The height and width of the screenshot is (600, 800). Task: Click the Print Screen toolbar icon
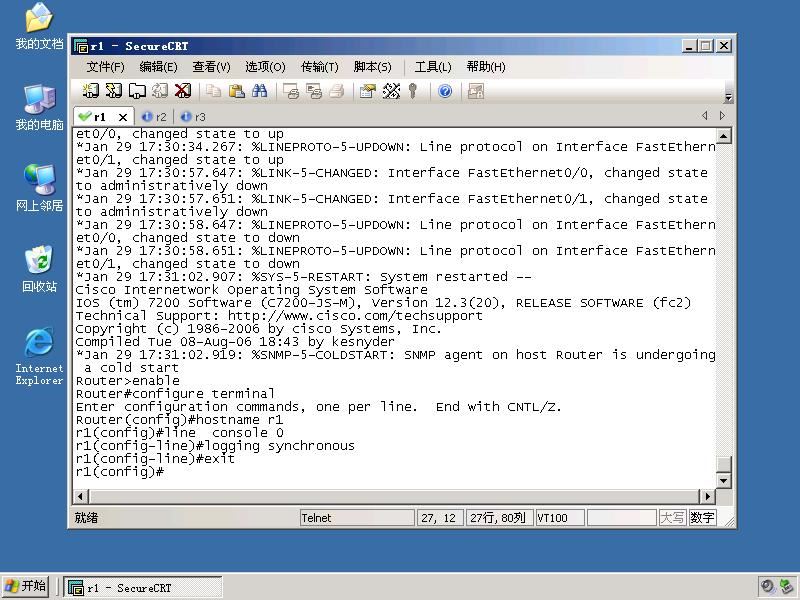pos(291,91)
